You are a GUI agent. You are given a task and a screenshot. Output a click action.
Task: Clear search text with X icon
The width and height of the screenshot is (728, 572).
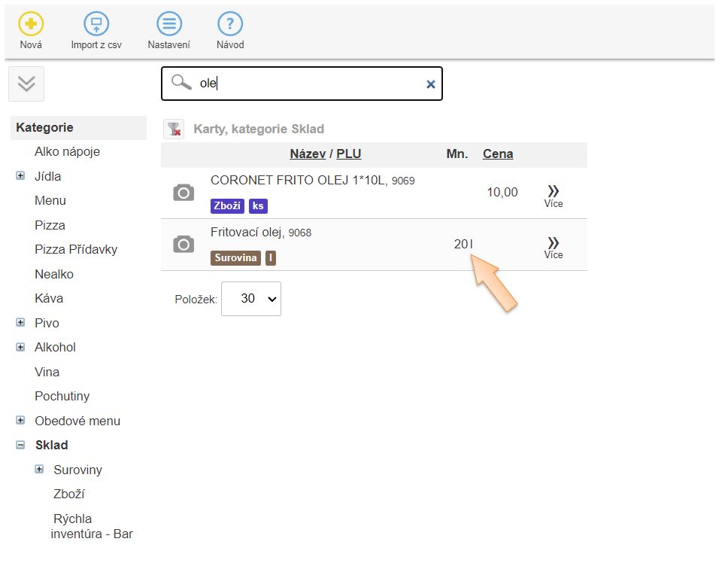[x=431, y=84]
